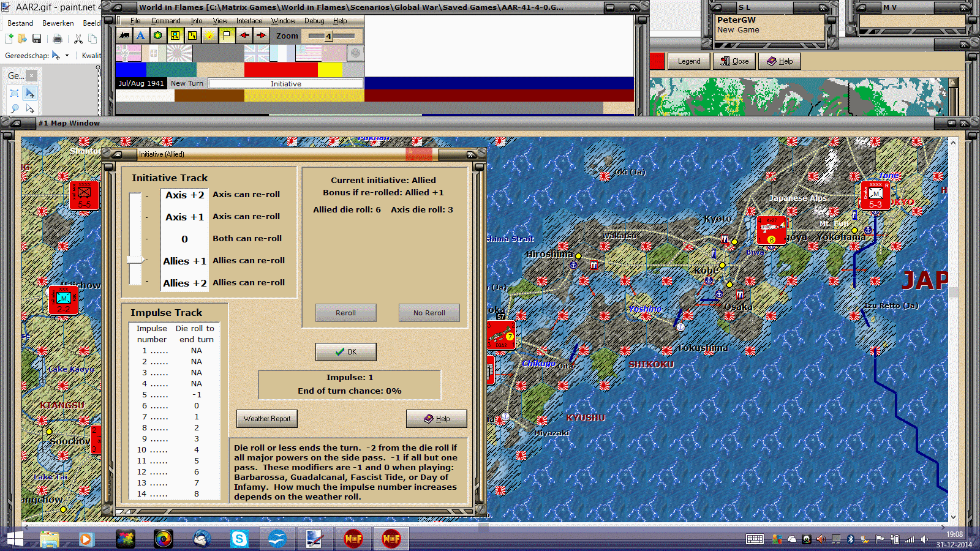Click the white flag toolbar icon

tap(227, 36)
